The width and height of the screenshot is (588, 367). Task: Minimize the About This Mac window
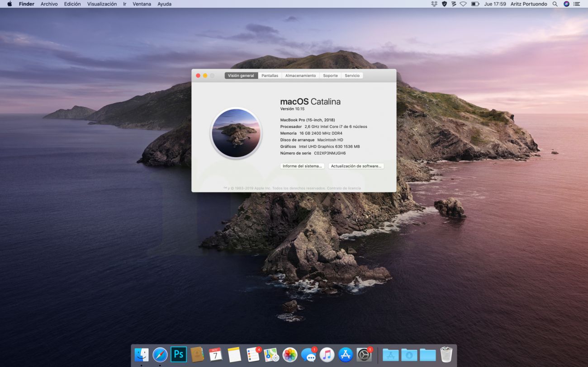tap(205, 75)
